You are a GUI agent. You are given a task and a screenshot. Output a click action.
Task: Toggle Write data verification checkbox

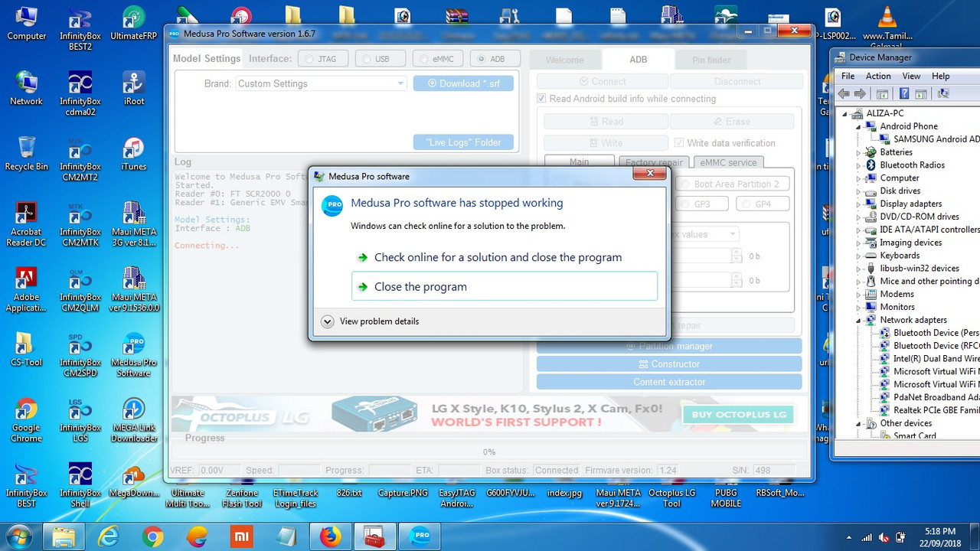679,143
